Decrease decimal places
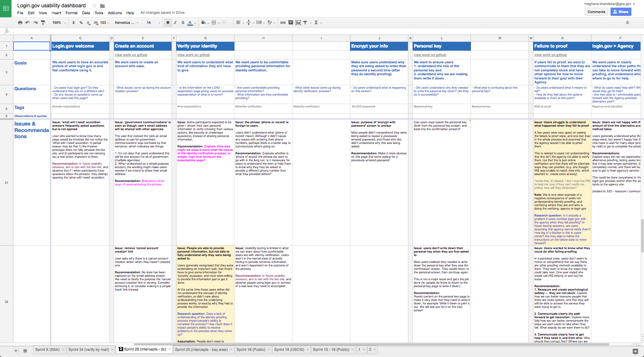Image resolution: width=644 pixels, height=357 pixels. coord(88,23)
